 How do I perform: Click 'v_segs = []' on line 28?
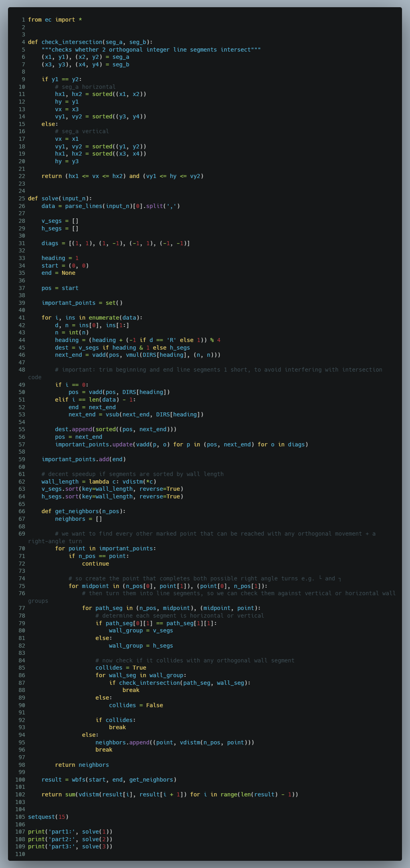(60, 221)
